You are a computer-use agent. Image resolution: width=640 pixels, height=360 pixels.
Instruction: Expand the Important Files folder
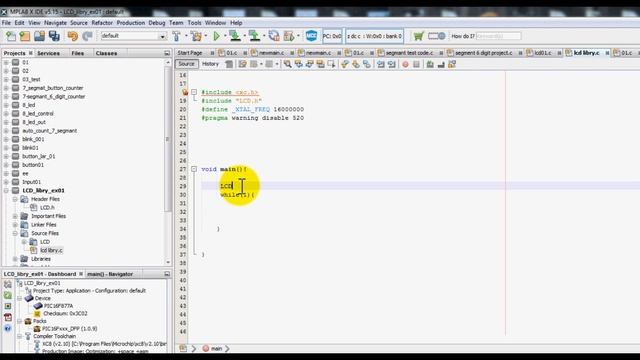(15, 216)
